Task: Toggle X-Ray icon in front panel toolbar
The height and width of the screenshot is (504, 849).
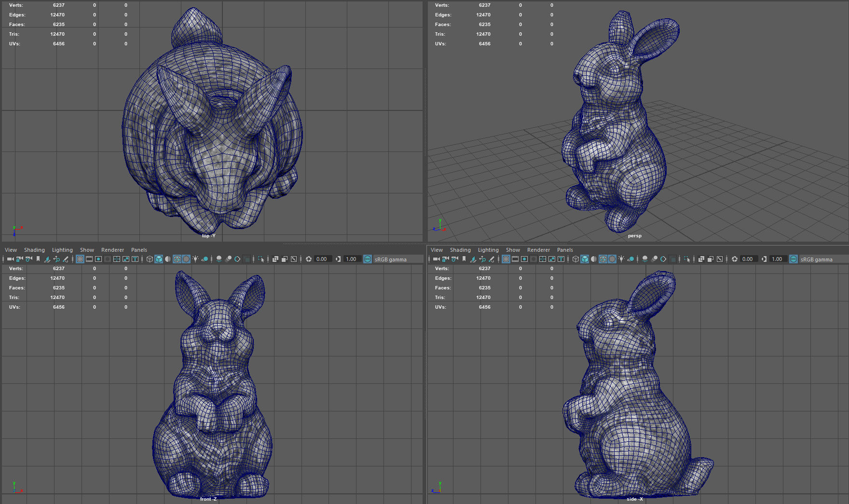Action: click(275, 259)
